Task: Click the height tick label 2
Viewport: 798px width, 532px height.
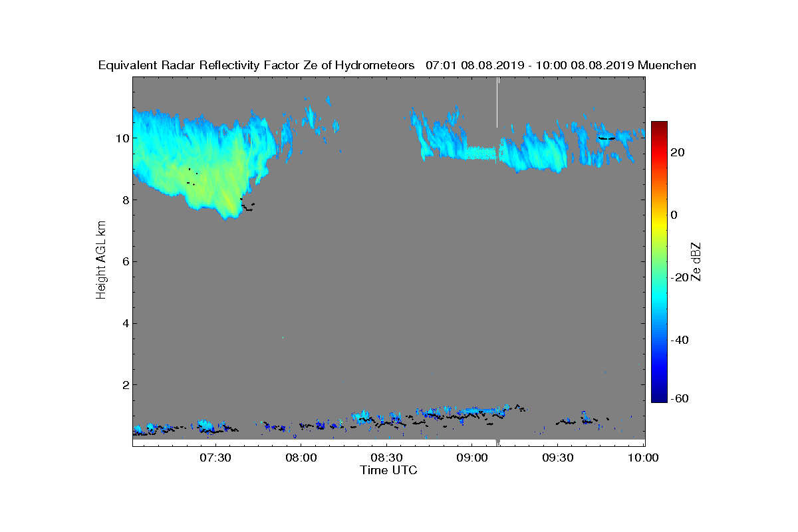Action: [125, 385]
